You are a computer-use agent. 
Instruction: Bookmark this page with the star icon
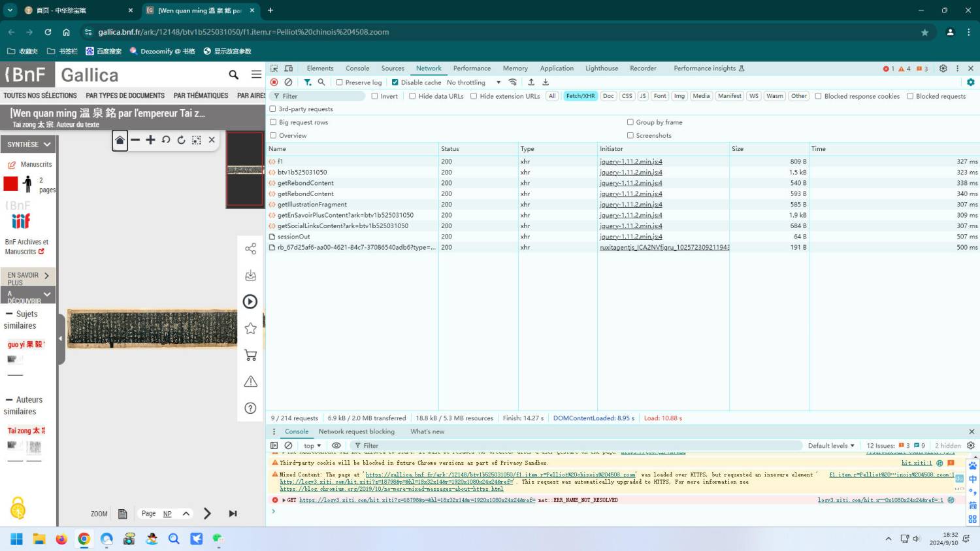[924, 32]
